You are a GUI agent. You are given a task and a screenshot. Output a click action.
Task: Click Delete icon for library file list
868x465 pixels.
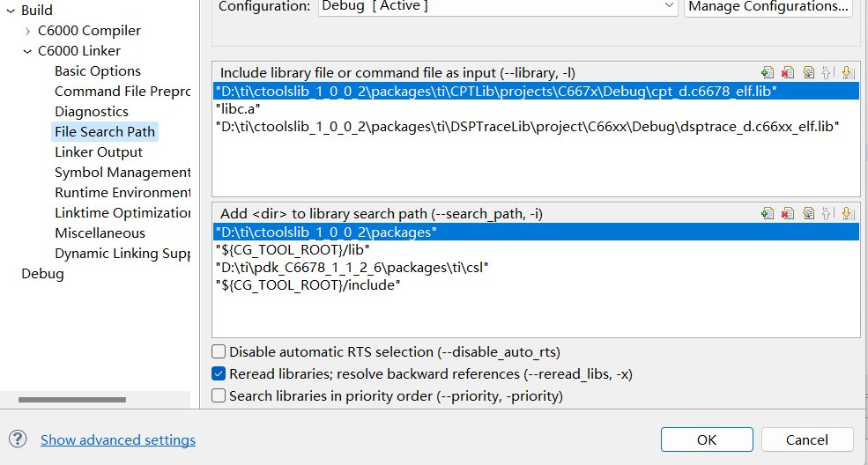coord(787,73)
